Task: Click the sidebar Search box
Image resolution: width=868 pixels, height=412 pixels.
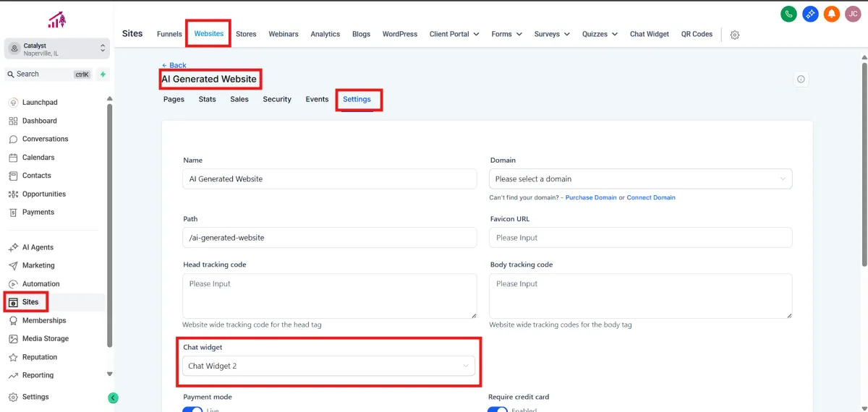Action: pyautogui.click(x=48, y=74)
